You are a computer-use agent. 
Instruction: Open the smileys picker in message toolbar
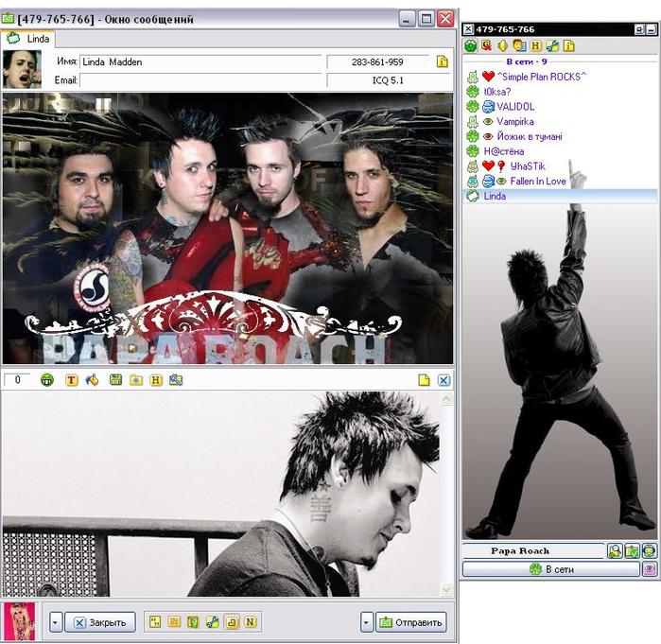pos(47,380)
